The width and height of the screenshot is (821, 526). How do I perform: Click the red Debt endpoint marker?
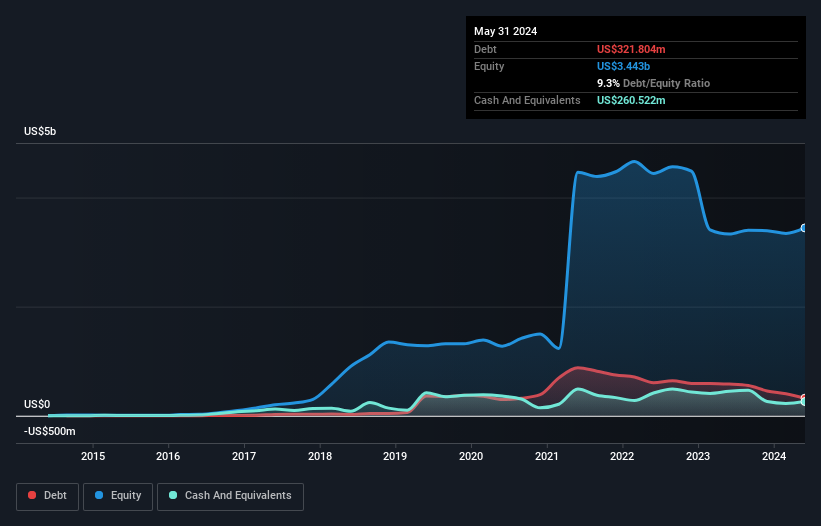pos(804,398)
